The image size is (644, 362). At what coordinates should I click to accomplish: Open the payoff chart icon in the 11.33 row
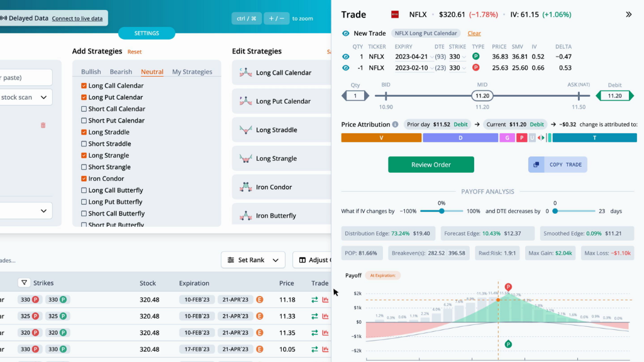pyautogui.click(x=325, y=316)
